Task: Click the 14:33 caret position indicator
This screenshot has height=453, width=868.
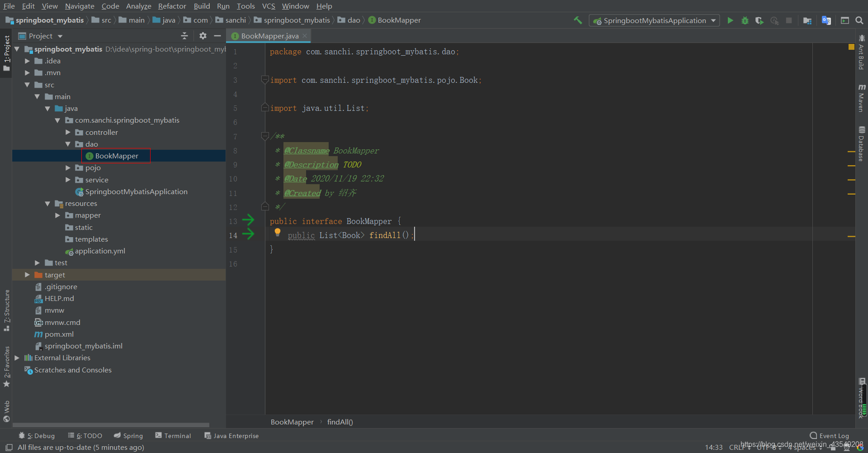Action: click(x=714, y=447)
